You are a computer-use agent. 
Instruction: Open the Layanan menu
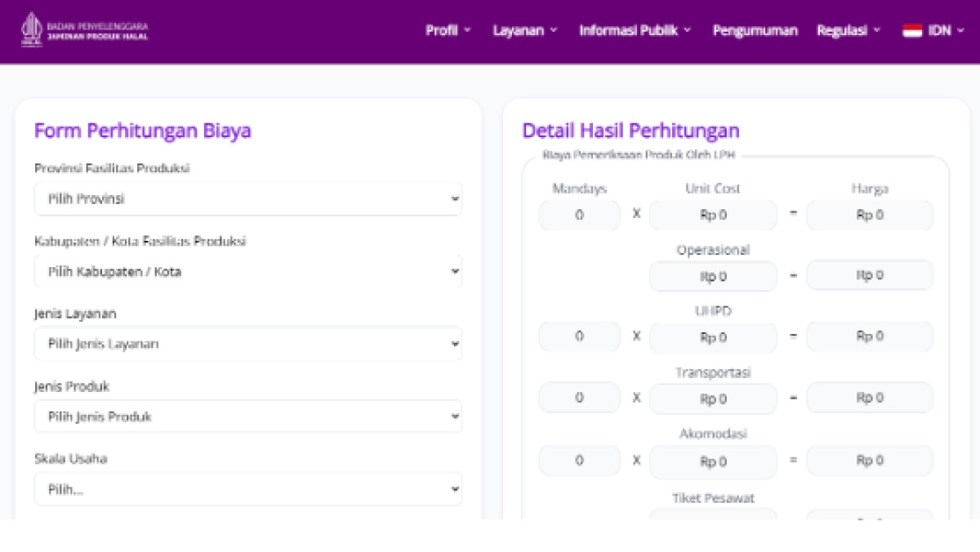coord(525,30)
